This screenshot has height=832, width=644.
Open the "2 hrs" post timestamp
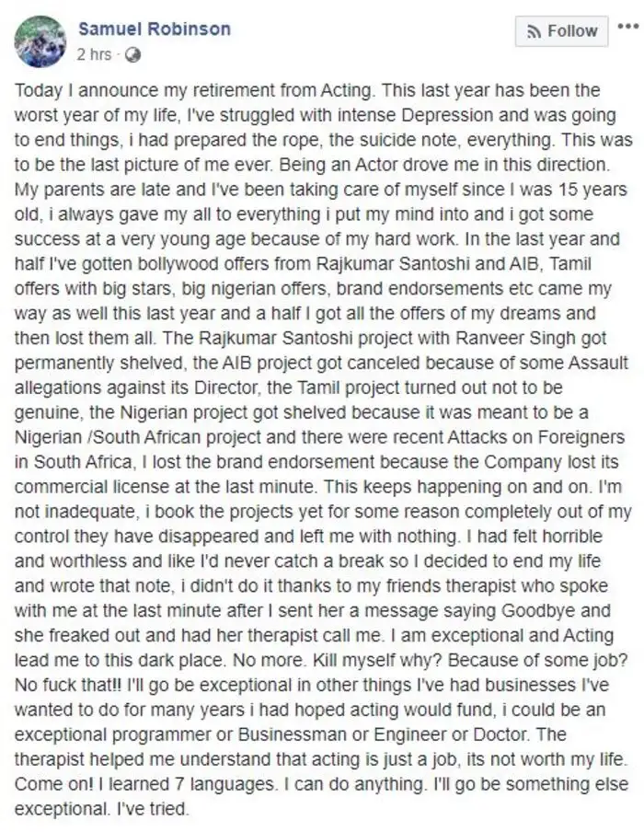[95, 54]
